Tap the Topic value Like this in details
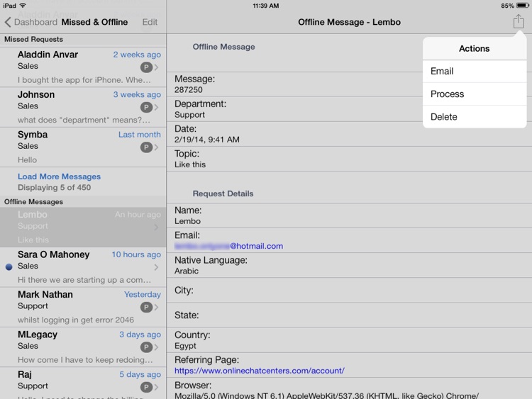 click(x=190, y=164)
